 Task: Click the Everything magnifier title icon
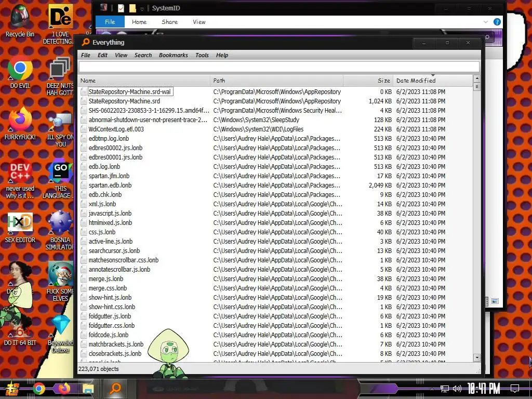[x=86, y=42]
